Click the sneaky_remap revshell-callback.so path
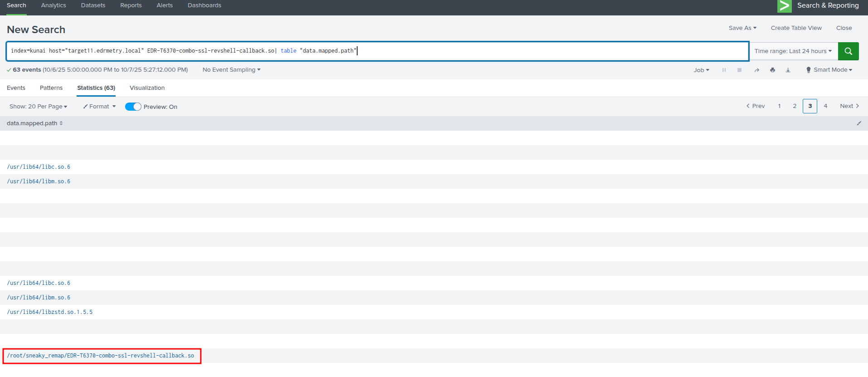868x377 pixels. (101, 356)
